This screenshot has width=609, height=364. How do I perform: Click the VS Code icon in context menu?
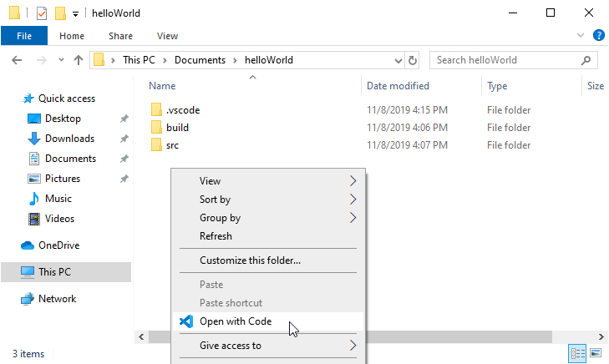coord(186,321)
